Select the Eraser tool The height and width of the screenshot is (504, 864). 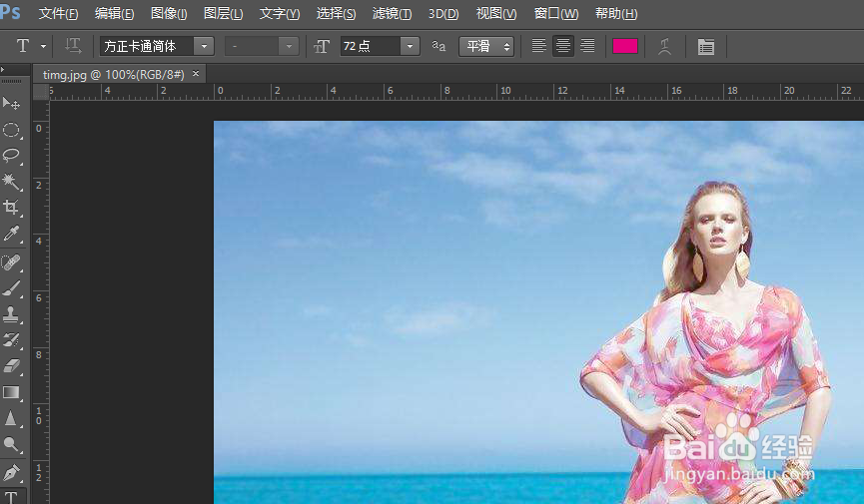click(x=11, y=365)
